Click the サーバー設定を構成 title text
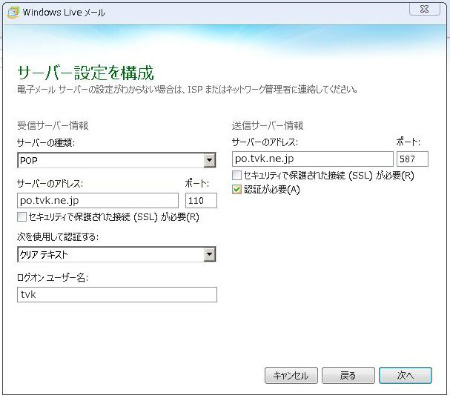Screen dimensions: 450x398 tap(86, 73)
